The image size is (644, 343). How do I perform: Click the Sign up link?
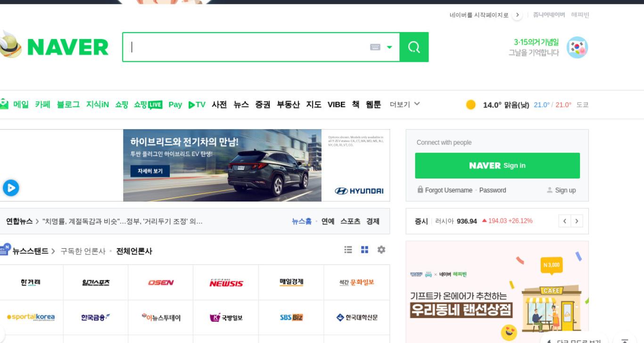tap(565, 190)
